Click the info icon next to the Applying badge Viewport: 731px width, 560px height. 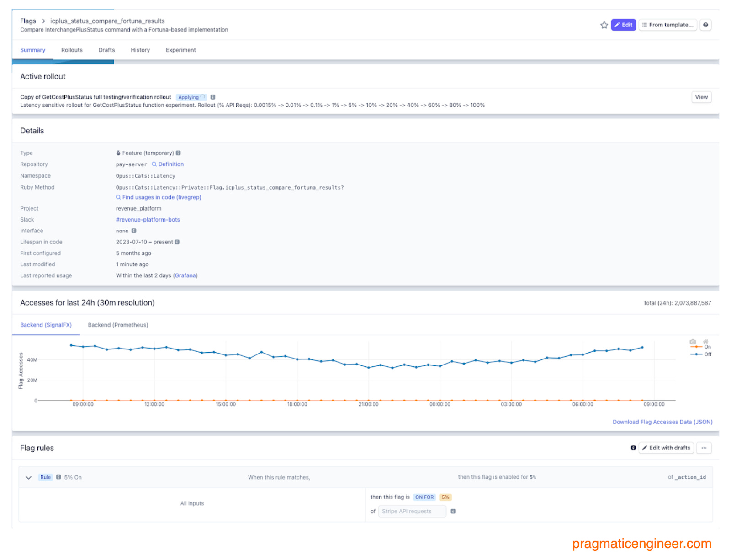[x=213, y=97]
